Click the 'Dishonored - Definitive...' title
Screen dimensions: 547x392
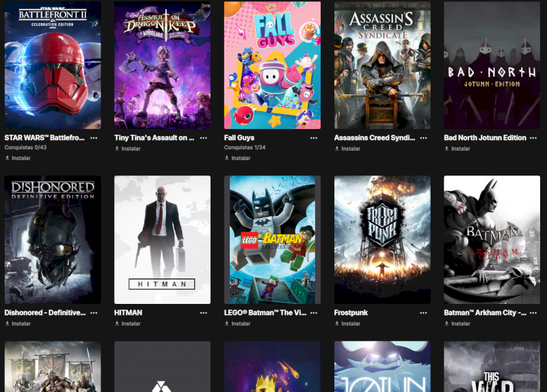click(x=45, y=313)
